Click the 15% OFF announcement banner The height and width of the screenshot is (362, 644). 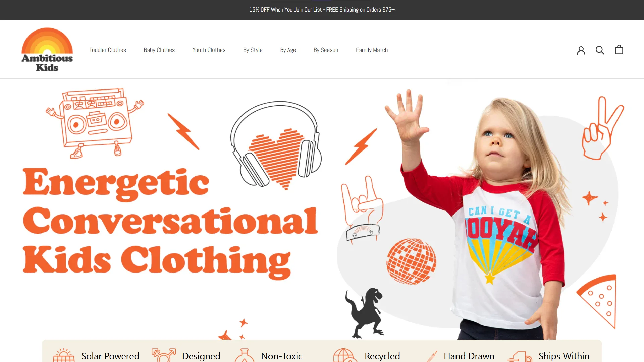(x=322, y=10)
